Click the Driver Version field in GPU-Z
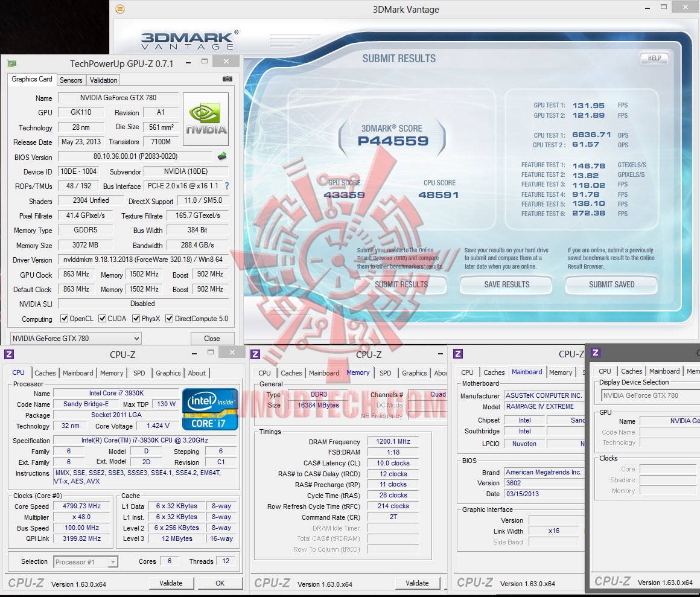This screenshot has width=700, height=597. coord(143,260)
